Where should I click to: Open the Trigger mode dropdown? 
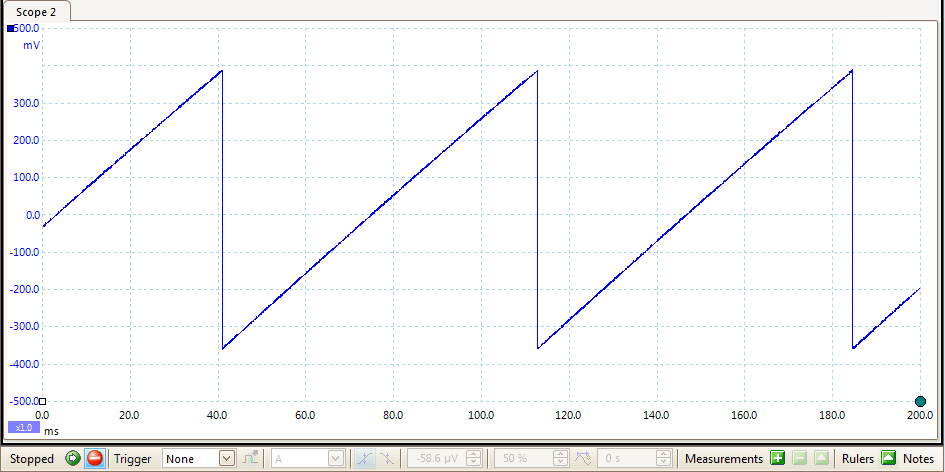tap(226, 459)
